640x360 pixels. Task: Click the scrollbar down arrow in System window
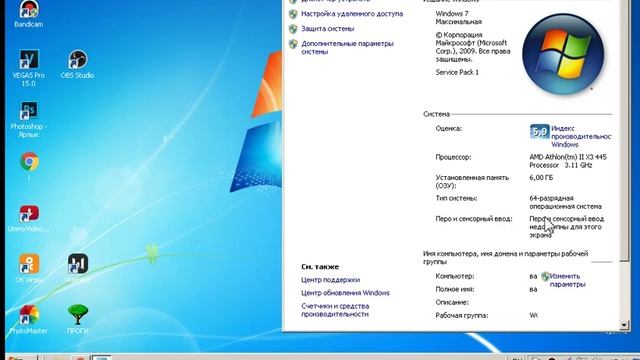624,325
